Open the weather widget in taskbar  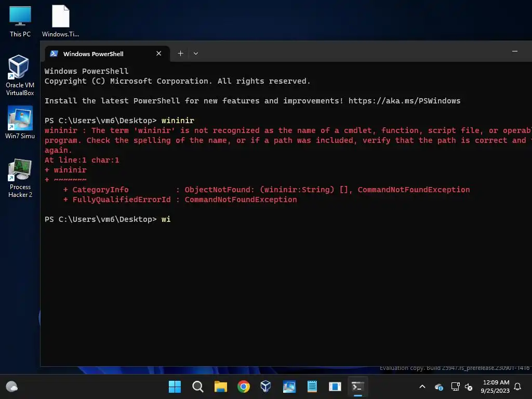tap(12, 387)
